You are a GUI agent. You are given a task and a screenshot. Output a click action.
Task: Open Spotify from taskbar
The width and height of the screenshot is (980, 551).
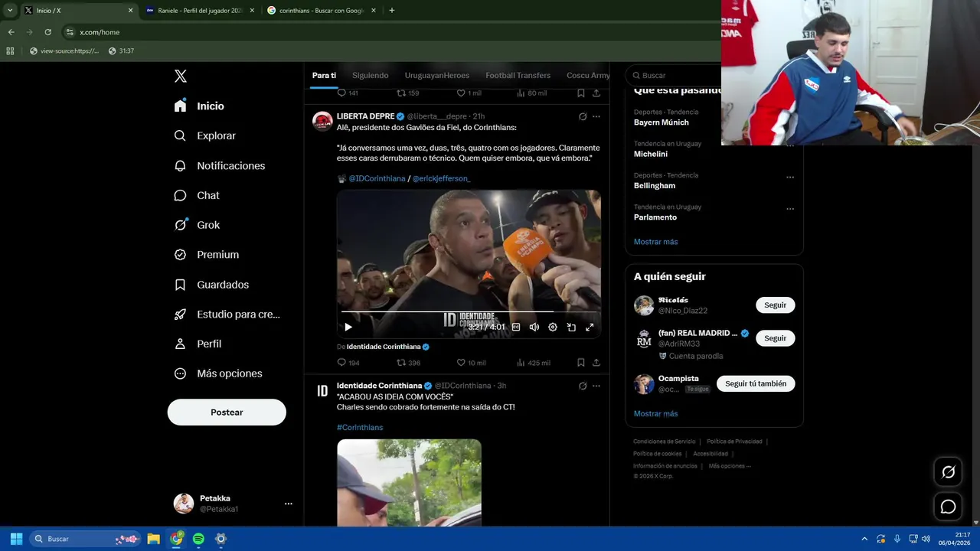198,539
